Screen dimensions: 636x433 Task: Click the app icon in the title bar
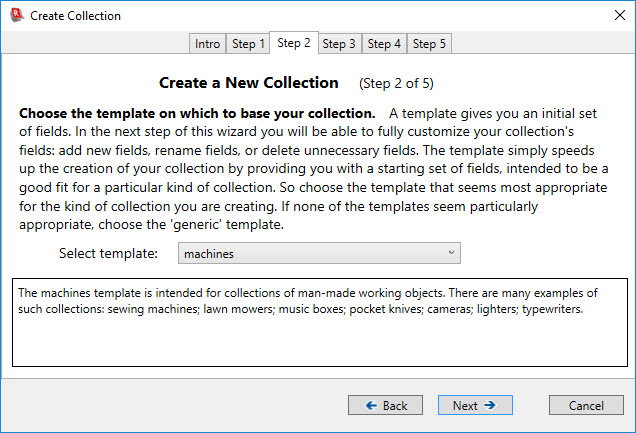coord(15,15)
